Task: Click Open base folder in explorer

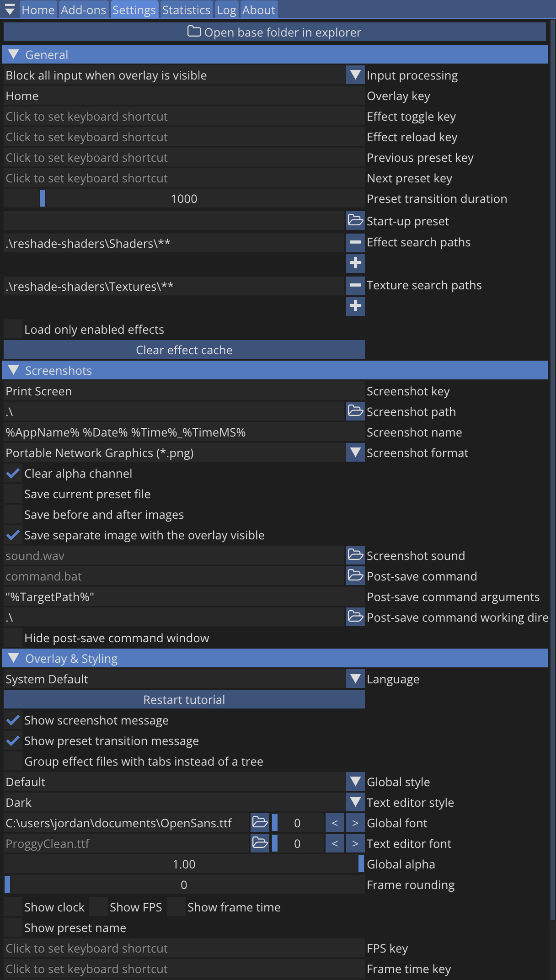Action: click(x=275, y=32)
